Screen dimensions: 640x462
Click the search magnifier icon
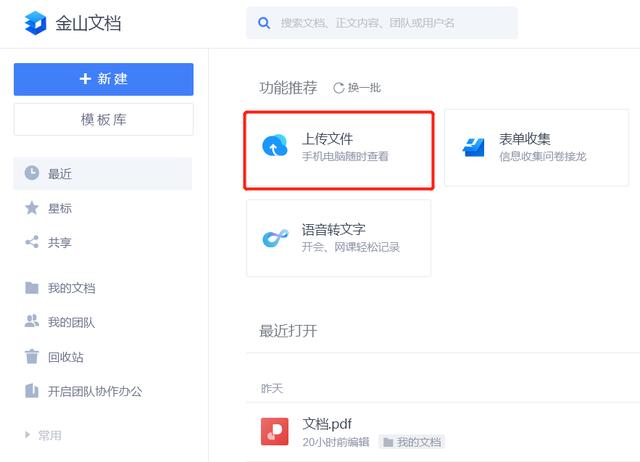click(x=264, y=23)
